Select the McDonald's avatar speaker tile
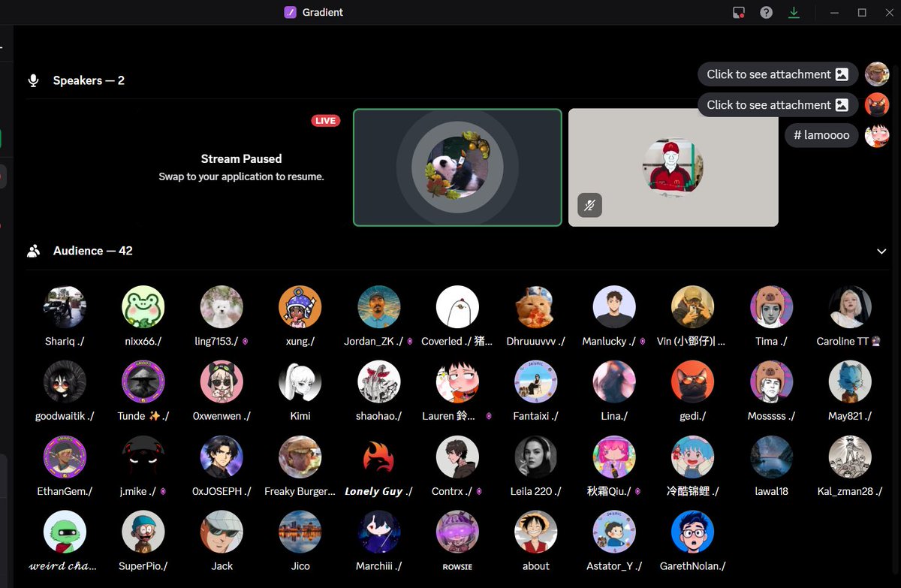 pyautogui.click(x=673, y=167)
